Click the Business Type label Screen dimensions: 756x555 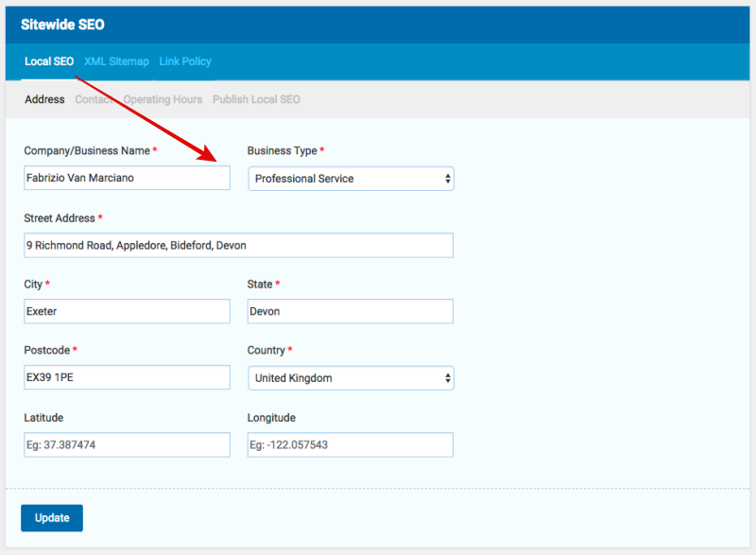(x=282, y=151)
